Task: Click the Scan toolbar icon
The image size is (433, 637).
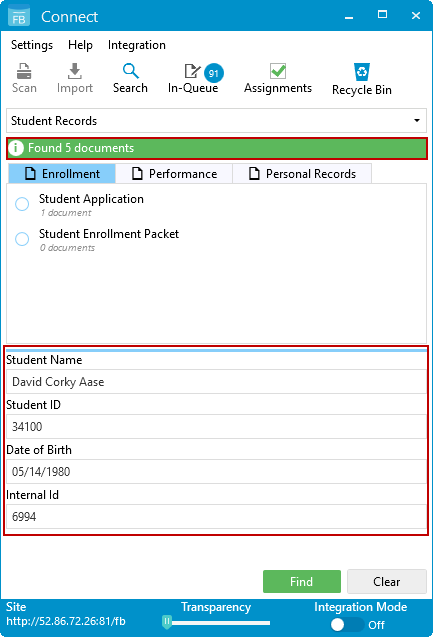Action: 24,72
